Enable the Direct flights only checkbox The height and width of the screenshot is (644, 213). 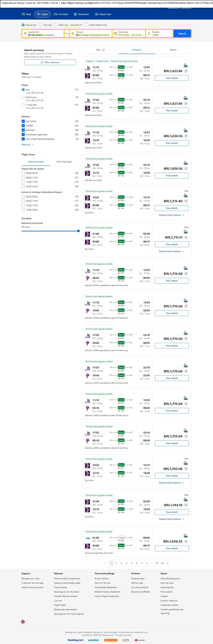[x=87, y=25]
